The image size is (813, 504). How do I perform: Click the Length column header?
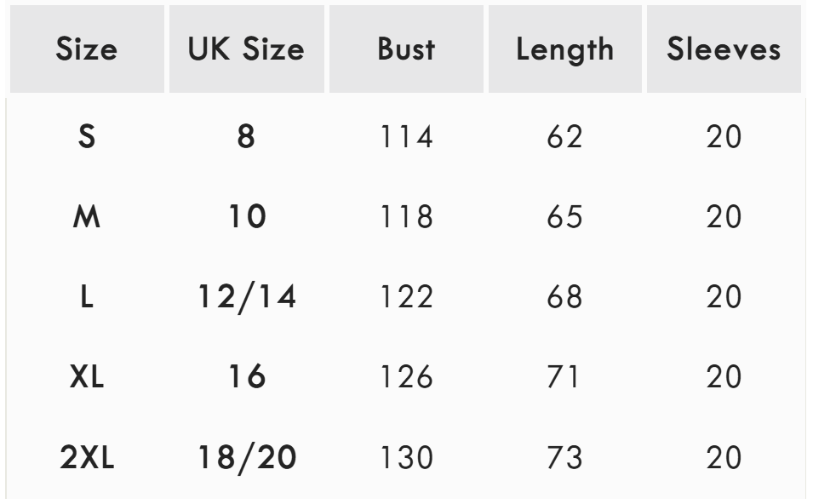coord(565,50)
